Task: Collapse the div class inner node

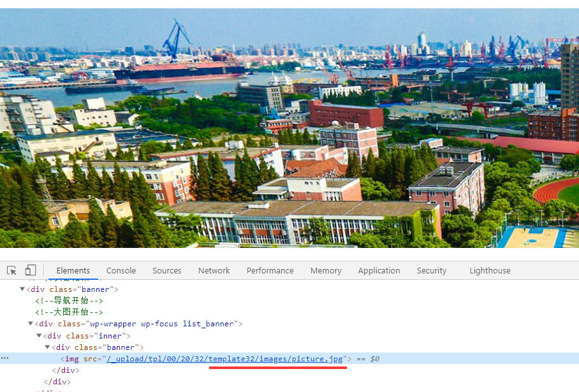Action: tap(39, 335)
